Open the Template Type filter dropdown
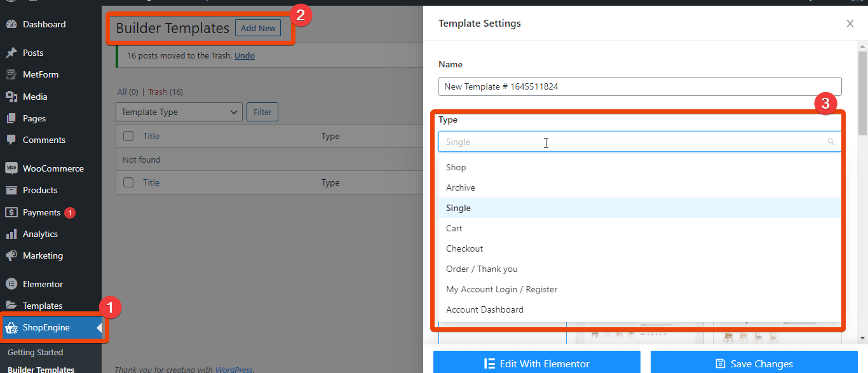 (179, 112)
